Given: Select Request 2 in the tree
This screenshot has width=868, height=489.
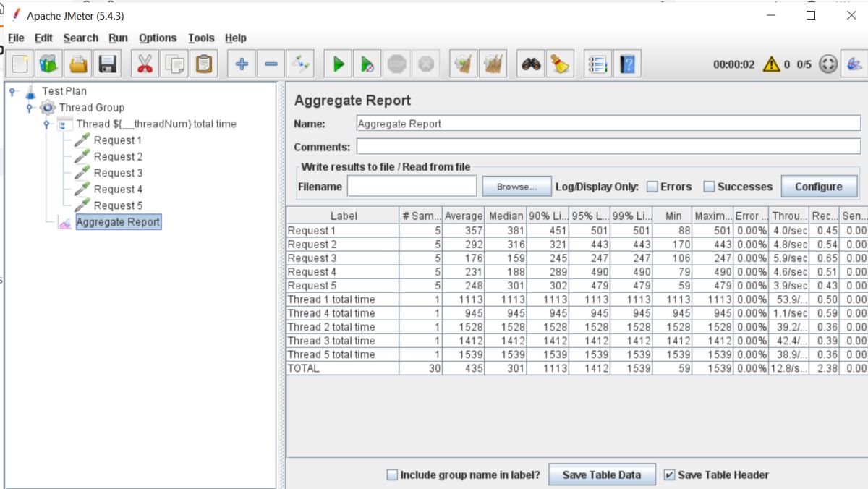Looking at the screenshot, I should tap(118, 157).
